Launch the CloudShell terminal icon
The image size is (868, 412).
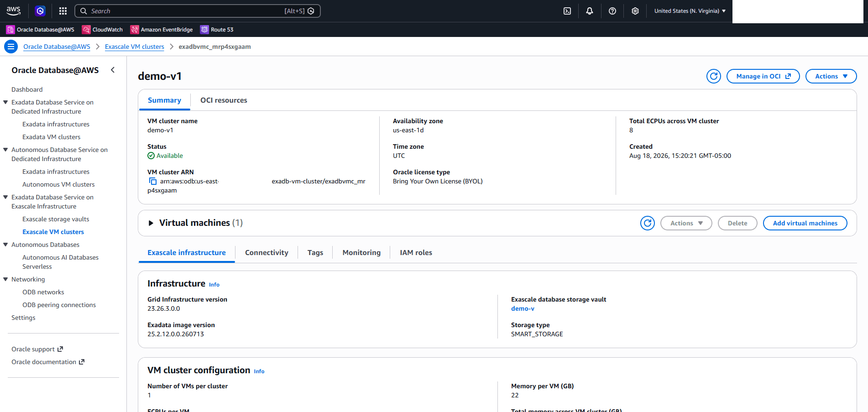(x=567, y=11)
